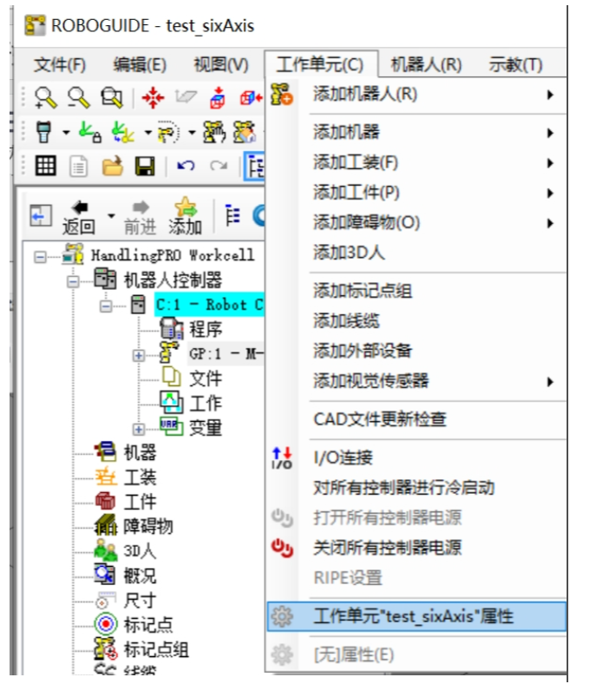
Task: Click the teach pendant icon
Action: (x=43, y=132)
